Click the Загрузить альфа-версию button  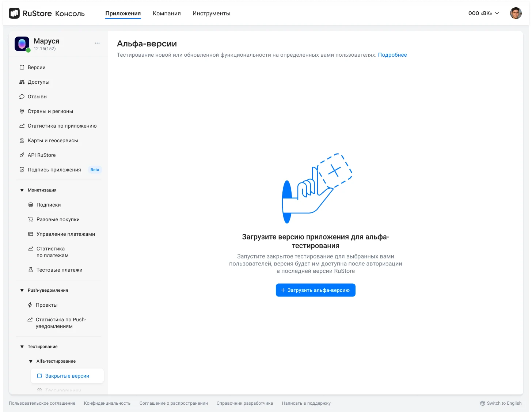[315, 290]
